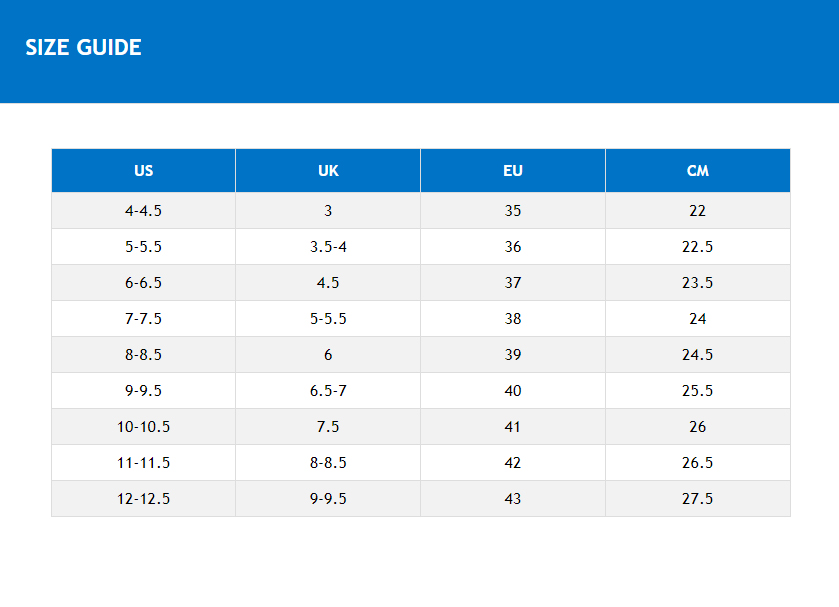Select the CM column header
This screenshot has width=839, height=607.
[x=697, y=171]
